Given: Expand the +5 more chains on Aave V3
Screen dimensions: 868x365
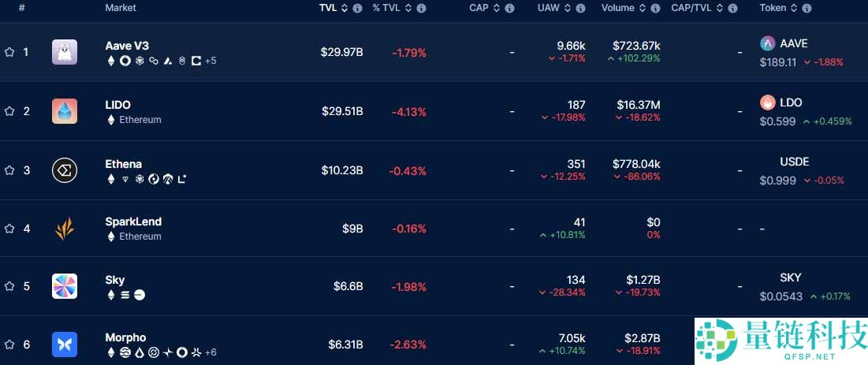Looking at the screenshot, I should [x=210, y=61].
